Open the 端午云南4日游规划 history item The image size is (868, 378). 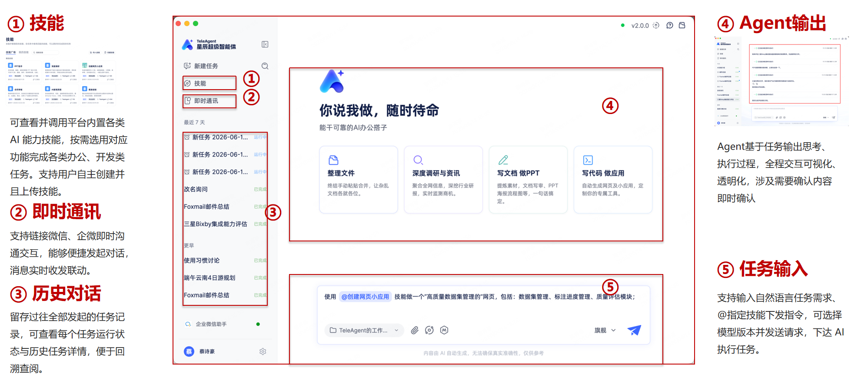[x=225, y=278]
